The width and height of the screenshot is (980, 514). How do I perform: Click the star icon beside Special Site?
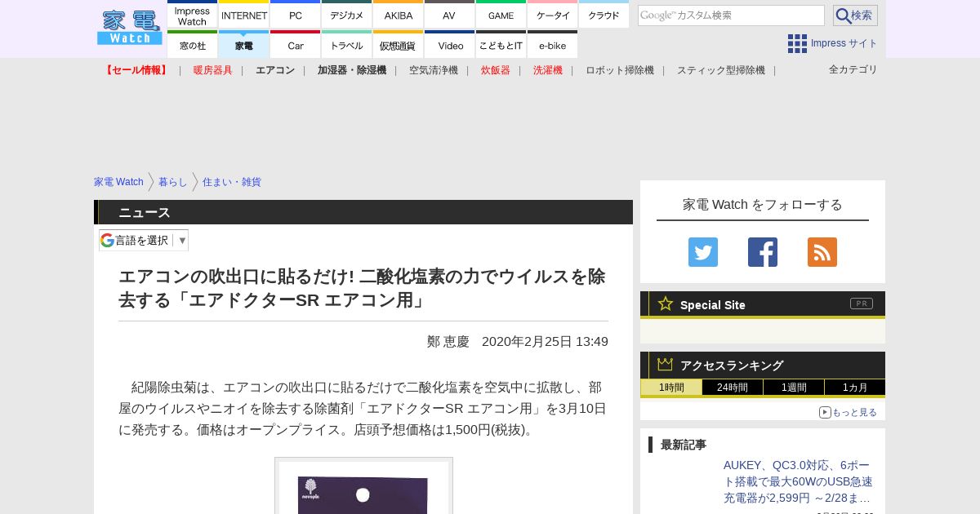point(666,304)
